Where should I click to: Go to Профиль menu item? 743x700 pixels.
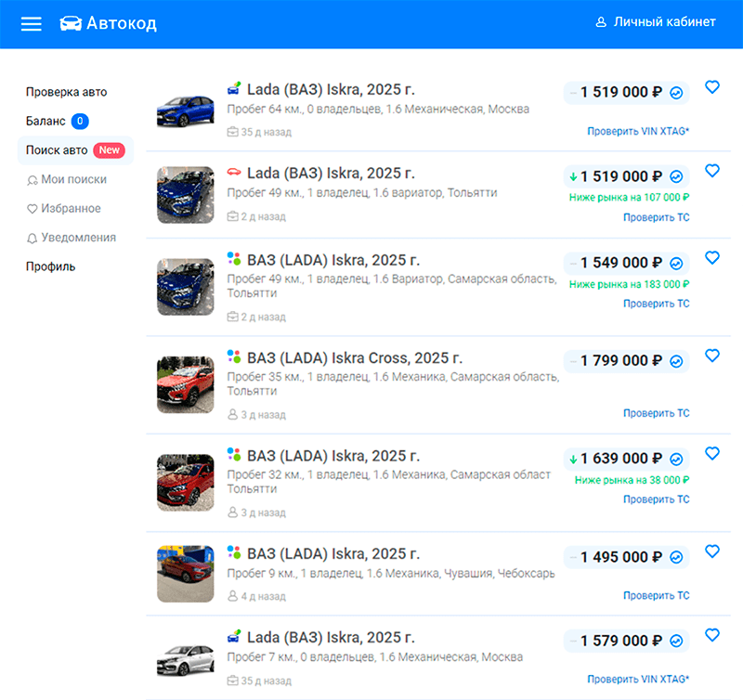tap(51, 266)
